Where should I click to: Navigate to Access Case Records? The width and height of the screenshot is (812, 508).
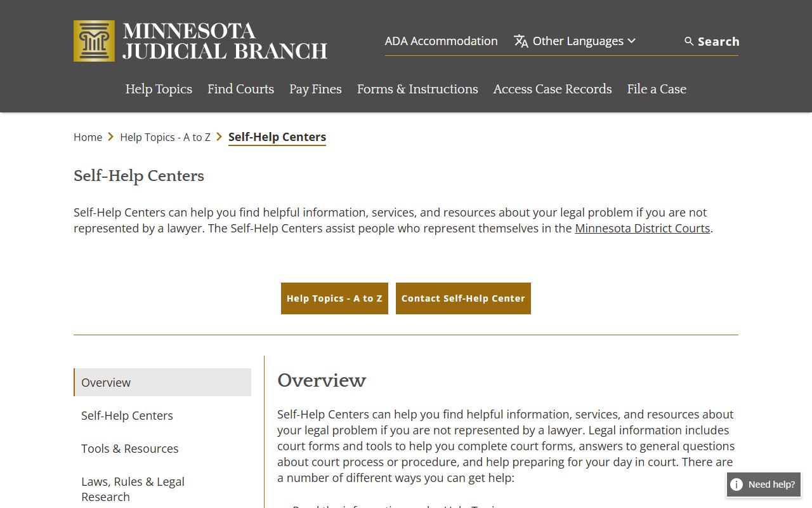(553, 89)
